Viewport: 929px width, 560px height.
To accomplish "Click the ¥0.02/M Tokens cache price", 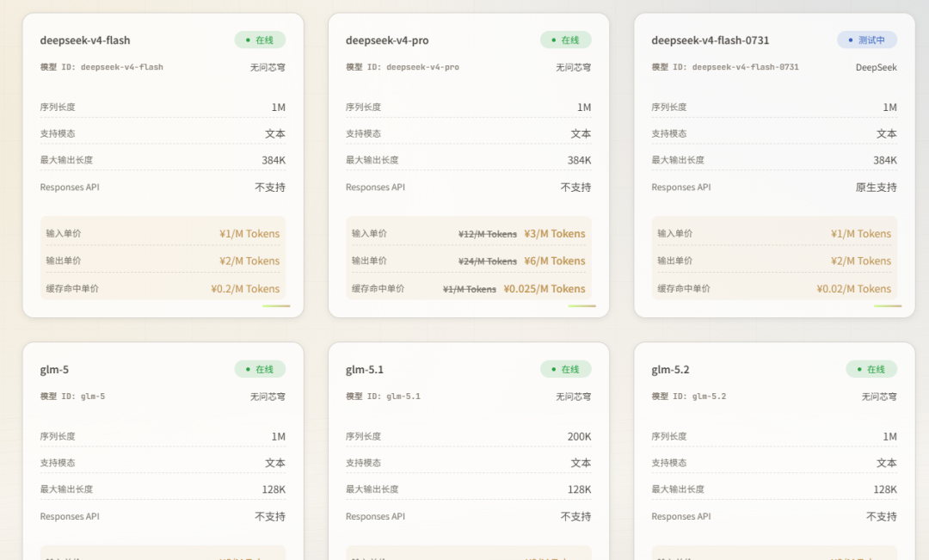I will click(x=854, y=288).
